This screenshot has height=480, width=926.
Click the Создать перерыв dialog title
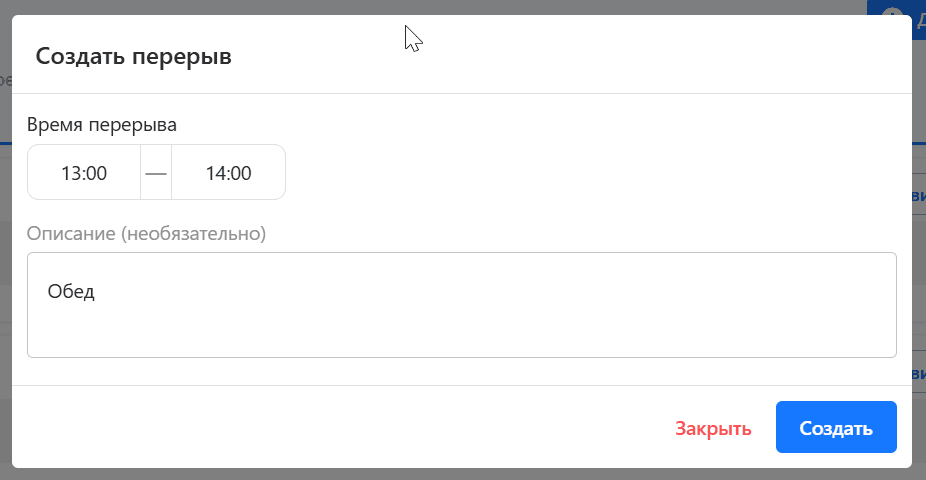[134, 56]
